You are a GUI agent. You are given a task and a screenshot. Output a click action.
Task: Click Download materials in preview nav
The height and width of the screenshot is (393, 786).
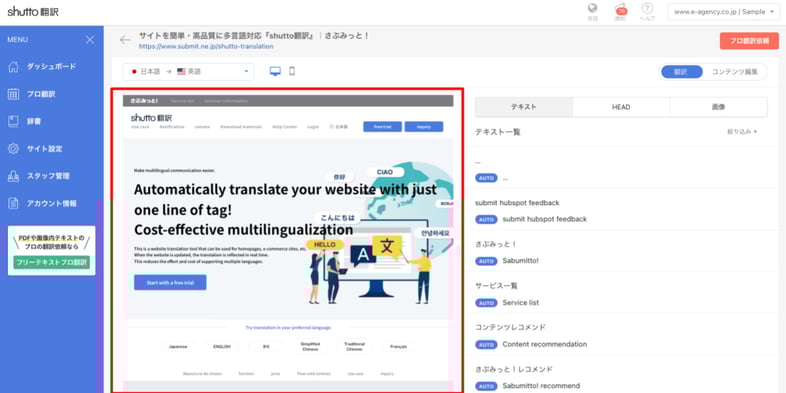(241, 127)
